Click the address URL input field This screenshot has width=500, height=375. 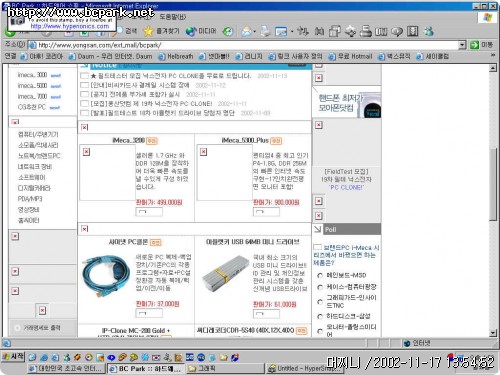[247, 45]
